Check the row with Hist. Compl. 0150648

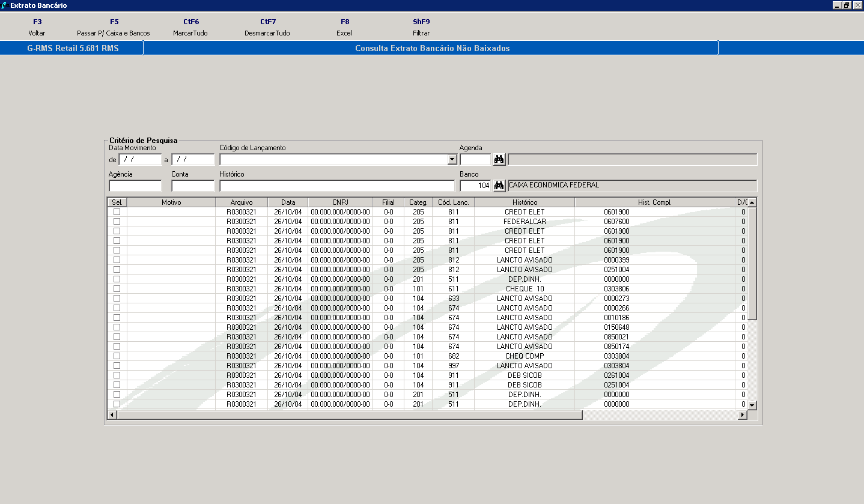click(117, 327)
